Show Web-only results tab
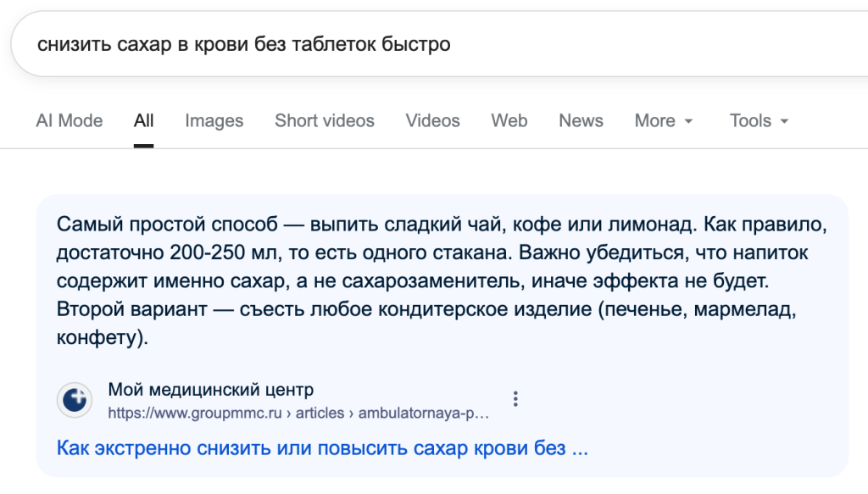The width and height of the screenshot is (868, 494). point(509,120)
